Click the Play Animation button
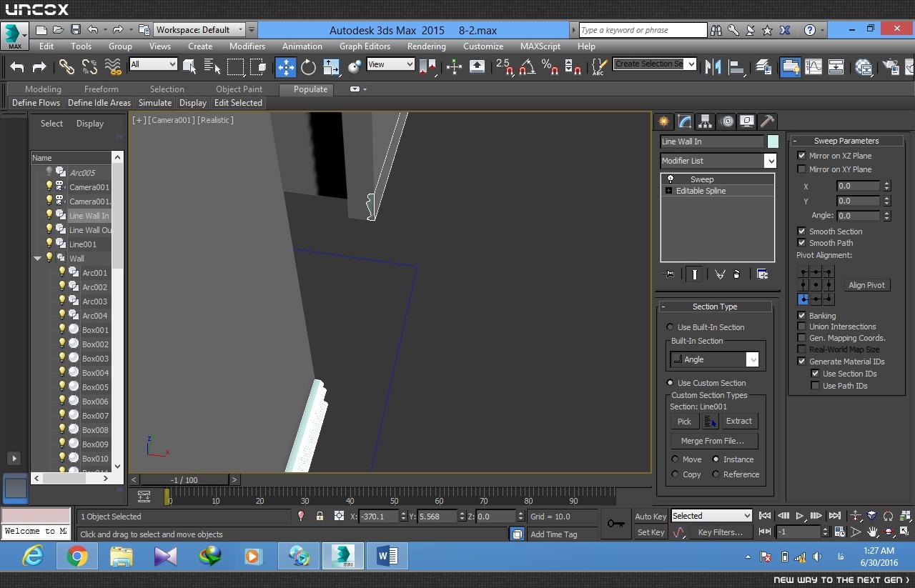915x588 pixels. click(x=800, y=516)
